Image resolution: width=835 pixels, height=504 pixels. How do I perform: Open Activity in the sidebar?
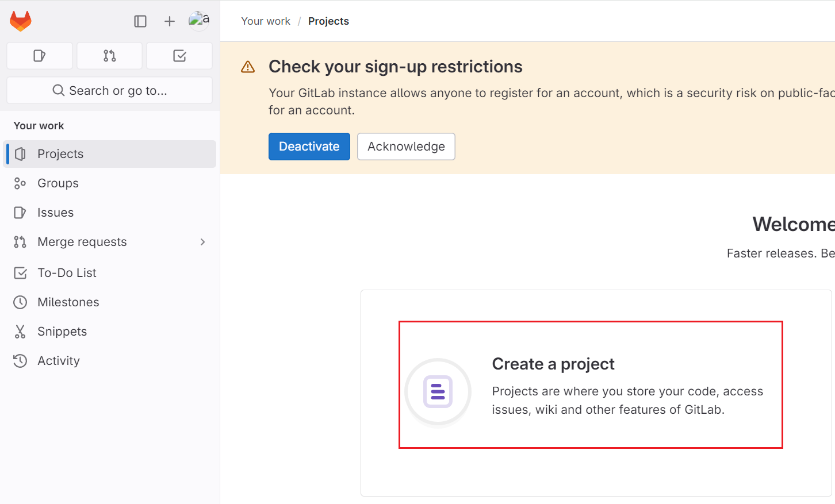tap(110, 361)
